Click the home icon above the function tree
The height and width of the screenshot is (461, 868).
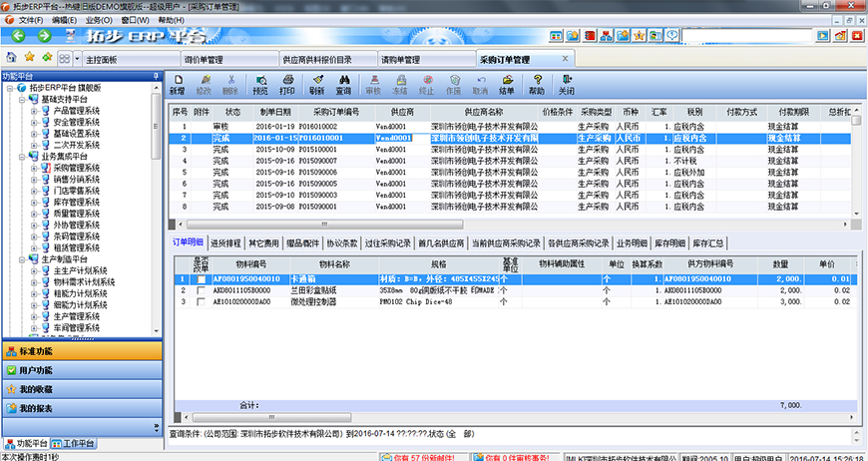click(x=11, y=59)
